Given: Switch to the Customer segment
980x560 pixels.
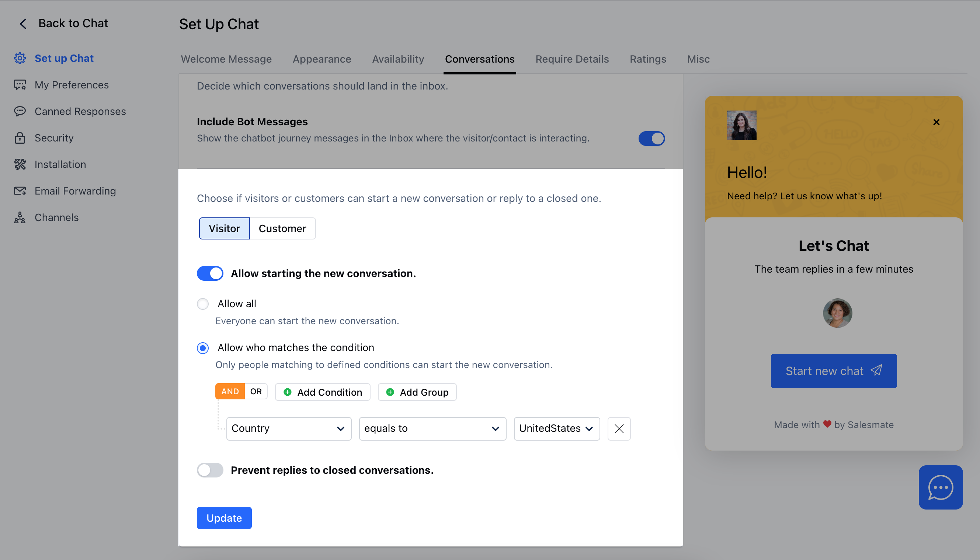Looking at the screenshot, I should pos(282,228).
